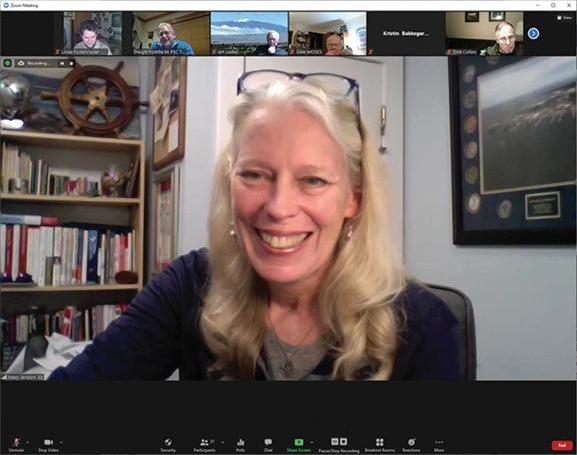The width and height of the screenshot is (577, 455).
Task: Open the Polls icon
Action: (241, 442)
